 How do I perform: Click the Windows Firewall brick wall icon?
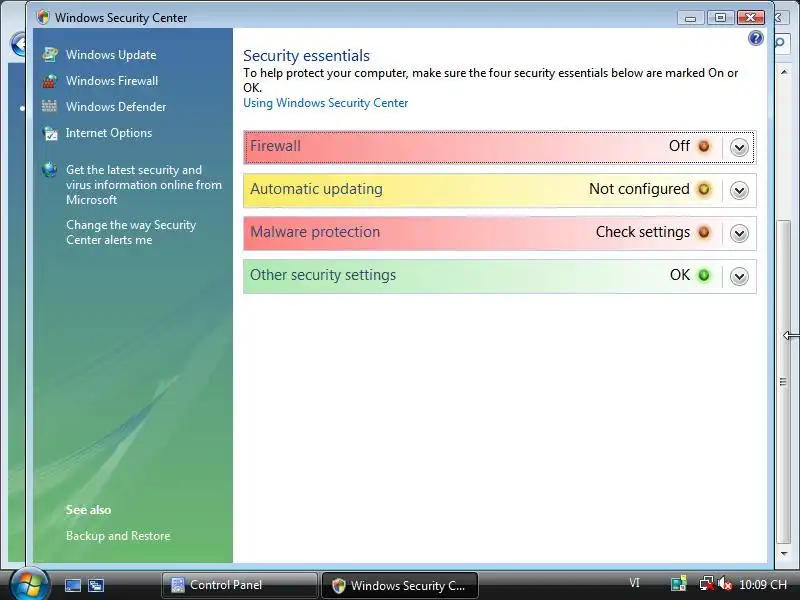pyautogui.click(x=50, y=81)
